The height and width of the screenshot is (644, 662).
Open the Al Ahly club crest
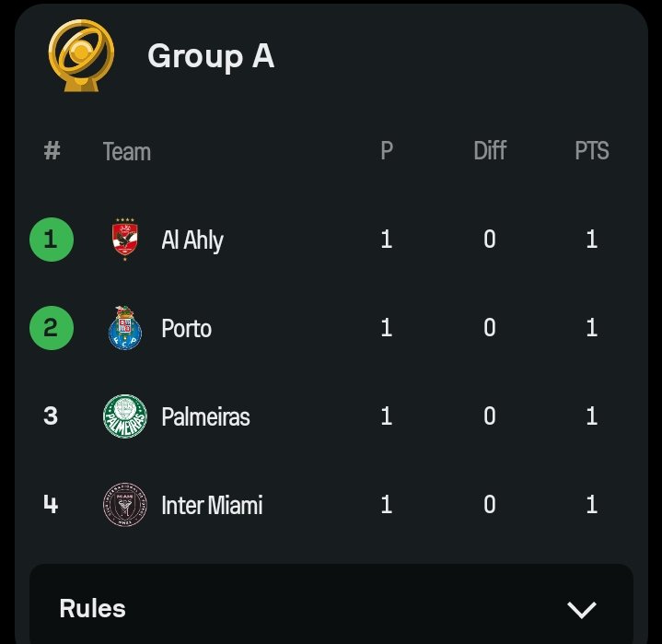(x=125, y=240)
